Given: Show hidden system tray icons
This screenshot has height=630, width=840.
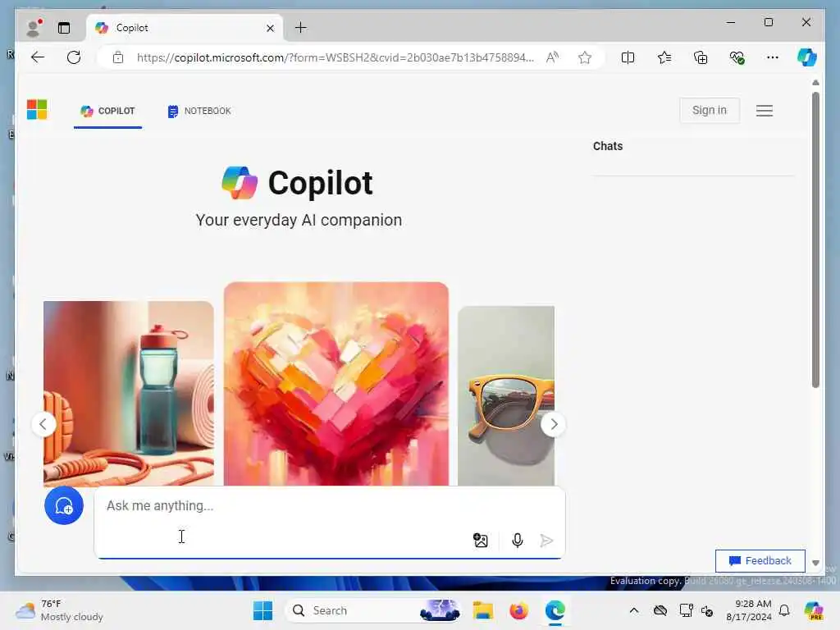Looking at the screenshot, I should (634, 610).
